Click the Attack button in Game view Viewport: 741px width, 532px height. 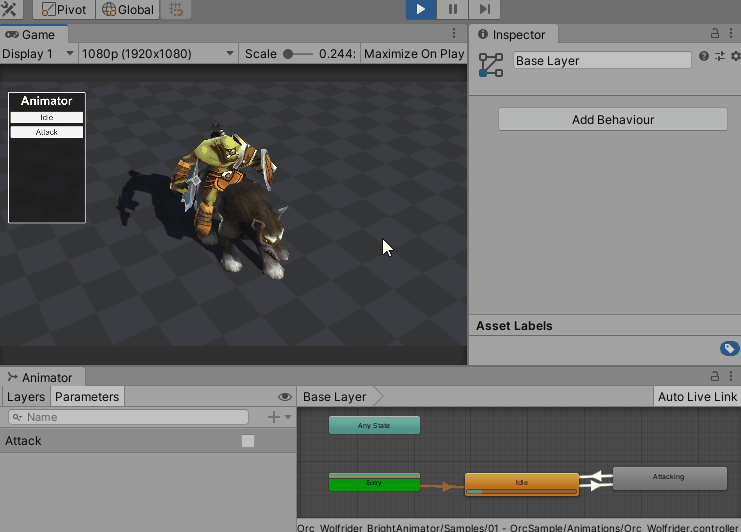[x=47, y=132]
